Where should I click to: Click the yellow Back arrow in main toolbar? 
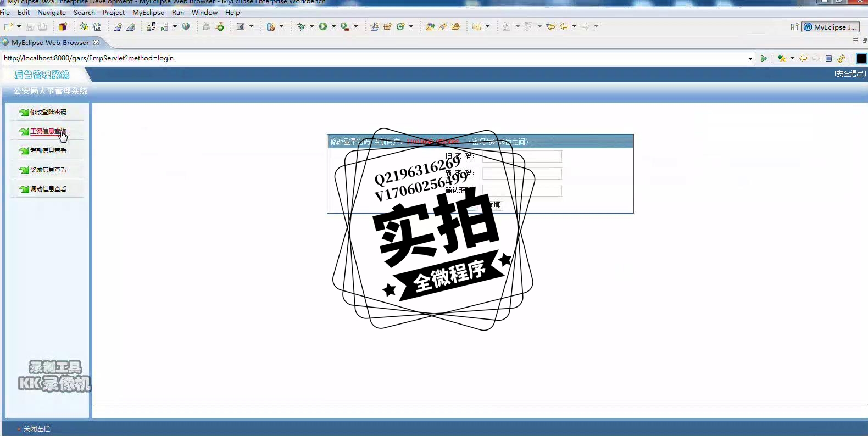click(564, 26)
